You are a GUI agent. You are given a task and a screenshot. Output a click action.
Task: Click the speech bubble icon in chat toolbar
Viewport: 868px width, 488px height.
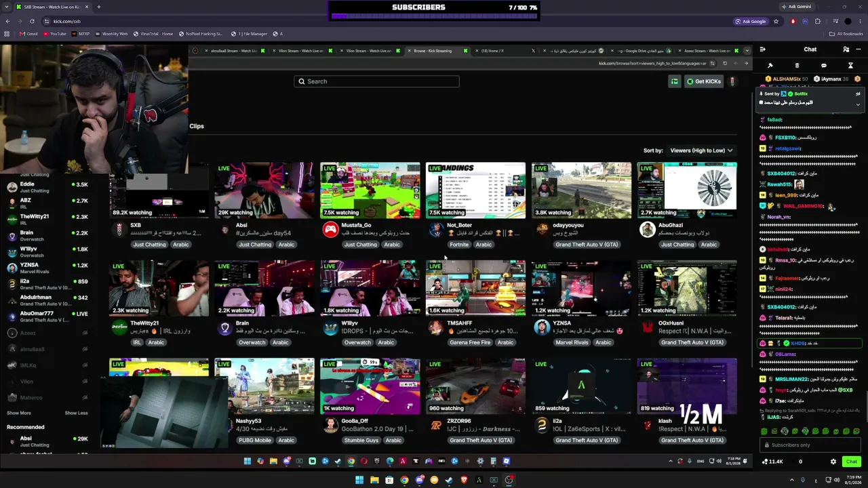coord(824,66)
